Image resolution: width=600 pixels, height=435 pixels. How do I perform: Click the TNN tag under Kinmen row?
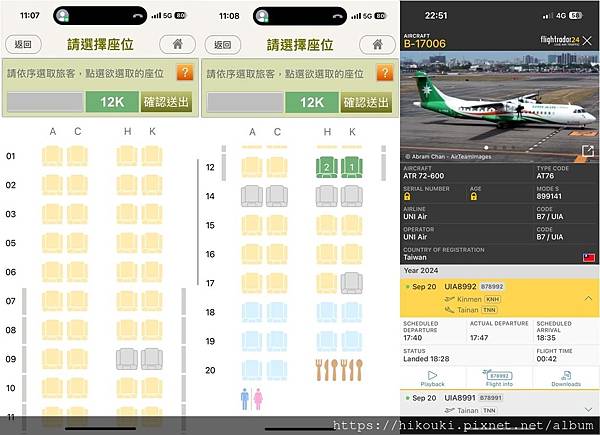click(489, 310)
